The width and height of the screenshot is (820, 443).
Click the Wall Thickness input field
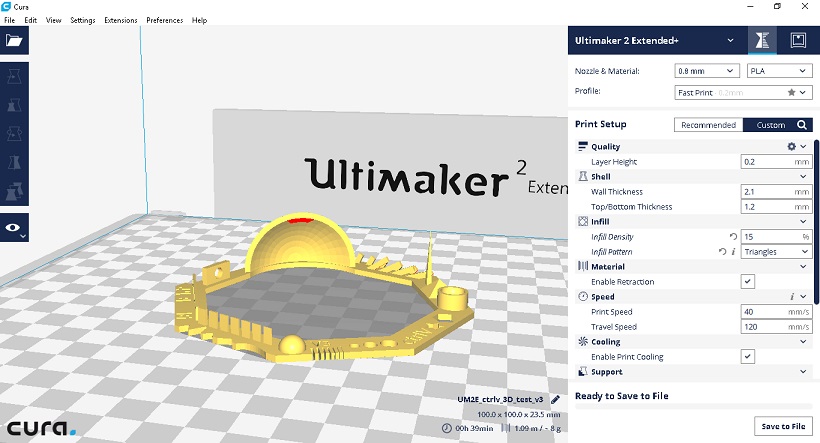click(777, 191)
